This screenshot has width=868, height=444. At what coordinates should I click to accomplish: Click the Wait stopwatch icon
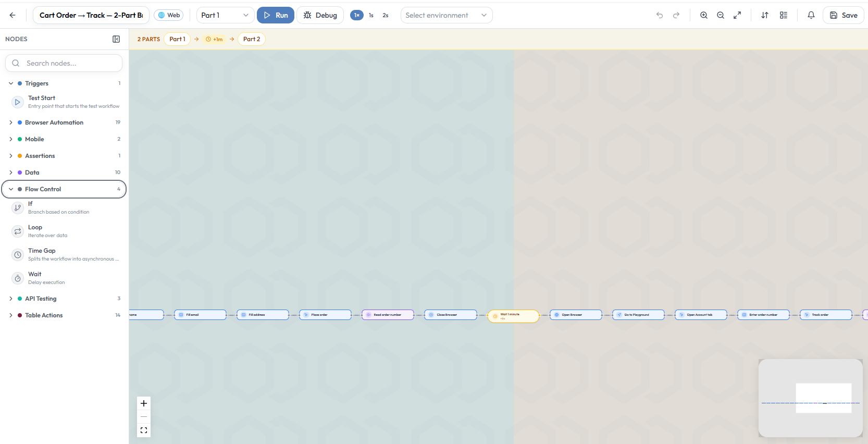[x=18, y=278]
